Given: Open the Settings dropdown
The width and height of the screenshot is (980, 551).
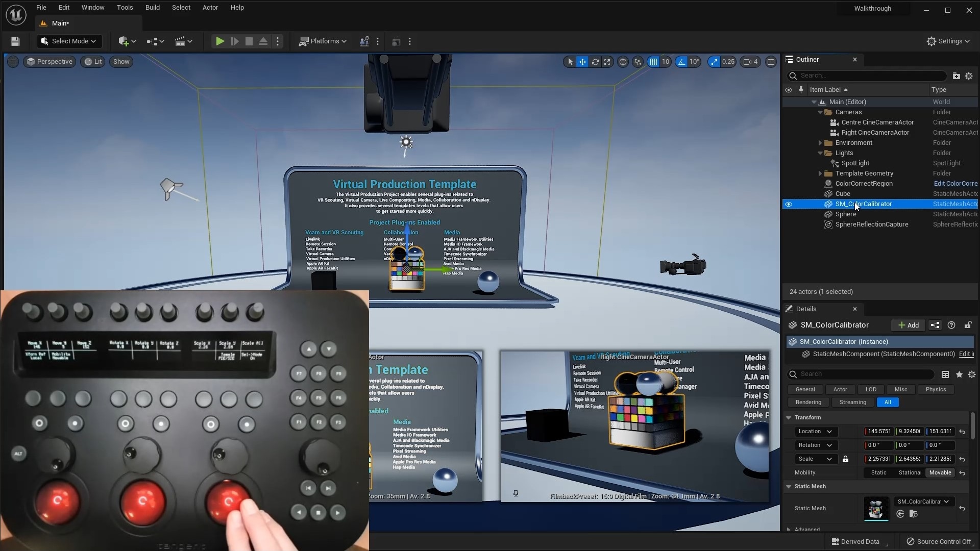Looking at the screenshot, I should point(948,41).
